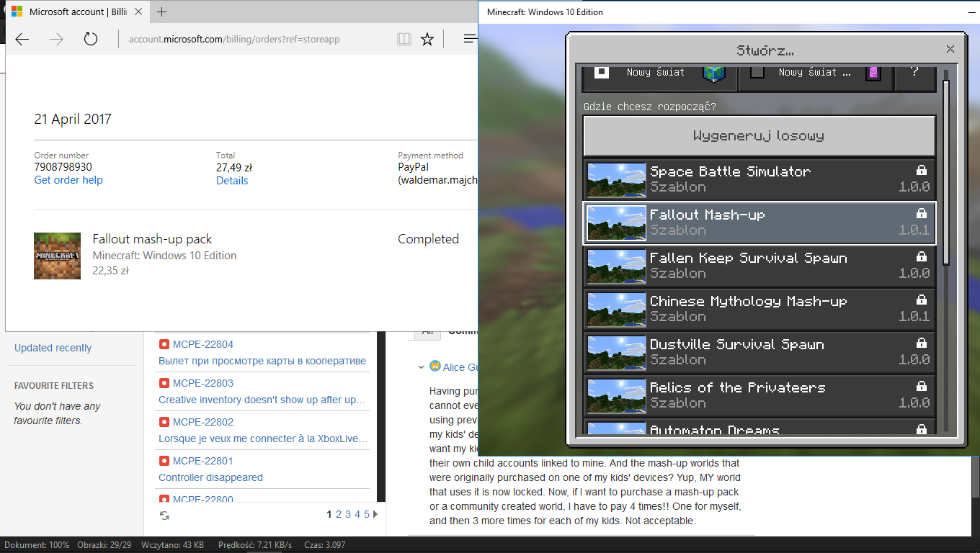Viewport: 980px width, 553px height.
Task: Select the Fallout Mash-up template name
Action: [707, 215]
